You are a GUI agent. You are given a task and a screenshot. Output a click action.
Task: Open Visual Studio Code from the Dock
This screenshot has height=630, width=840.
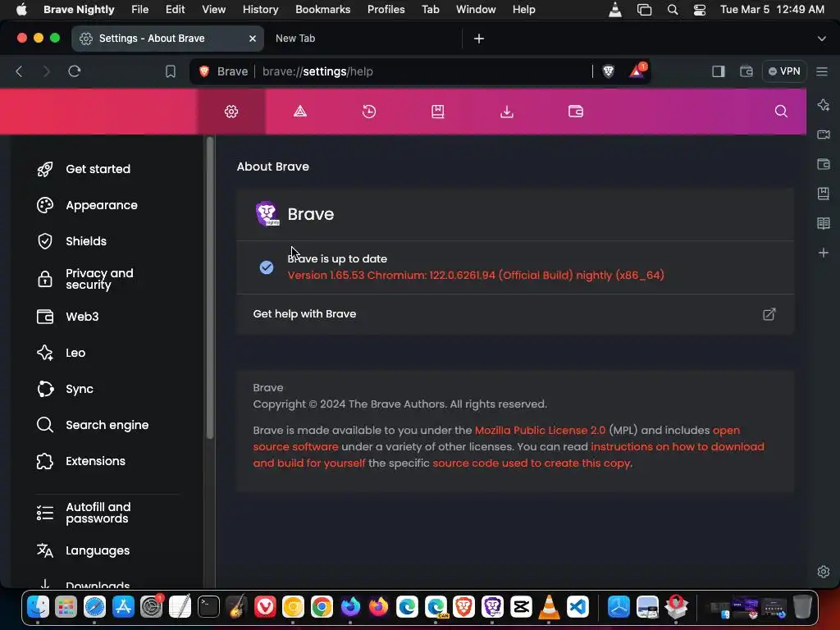coord(577,607)
